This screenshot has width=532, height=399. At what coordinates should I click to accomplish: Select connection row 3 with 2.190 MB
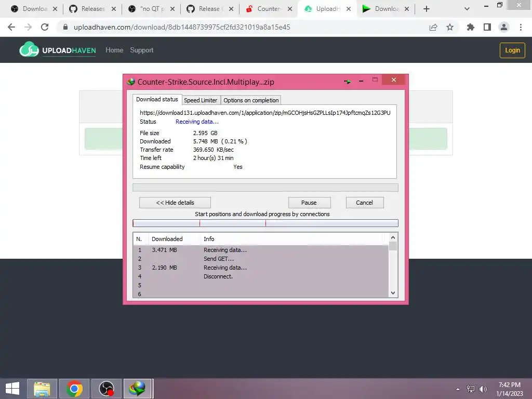point(261,268)
